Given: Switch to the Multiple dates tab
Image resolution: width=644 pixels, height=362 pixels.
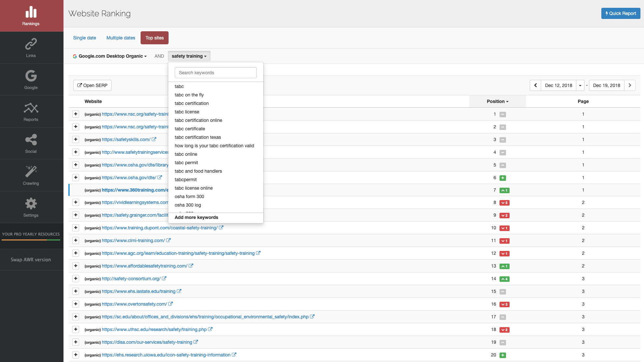Looking at the screenshot, I should coord(120,38).
